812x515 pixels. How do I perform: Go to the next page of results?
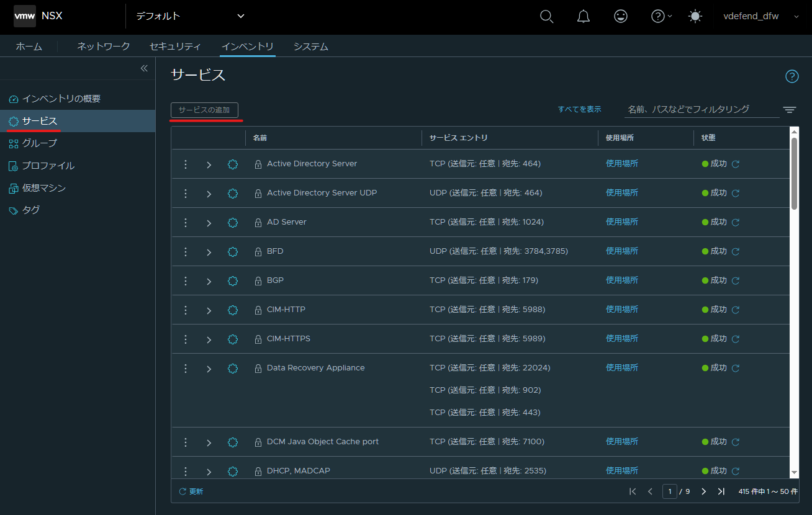704,491
